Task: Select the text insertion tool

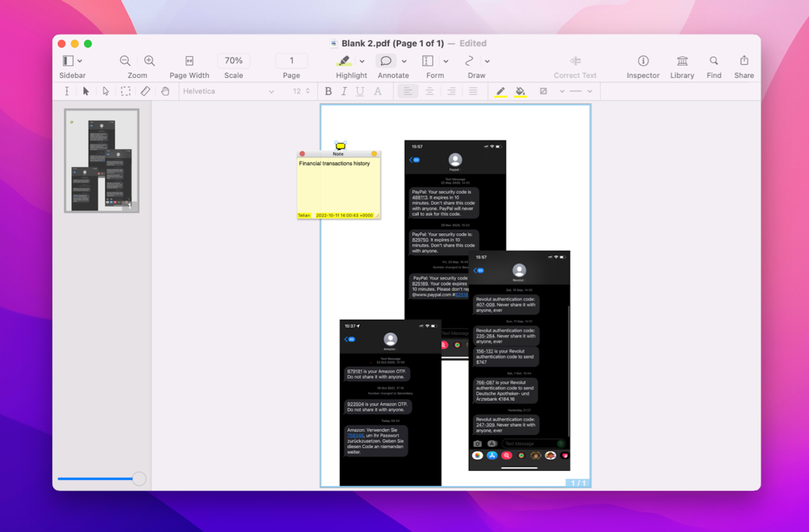Action: (66, 91)
